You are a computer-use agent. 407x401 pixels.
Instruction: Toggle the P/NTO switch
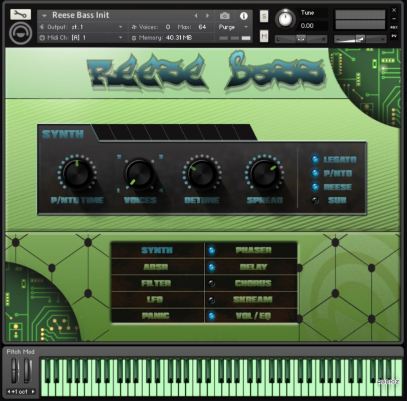coord(315,173)
